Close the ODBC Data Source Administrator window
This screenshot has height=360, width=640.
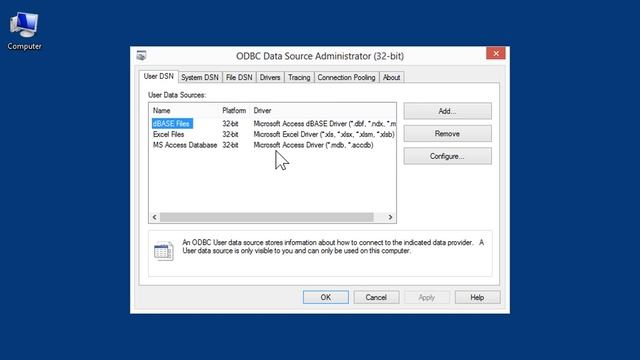pos(496,53)
